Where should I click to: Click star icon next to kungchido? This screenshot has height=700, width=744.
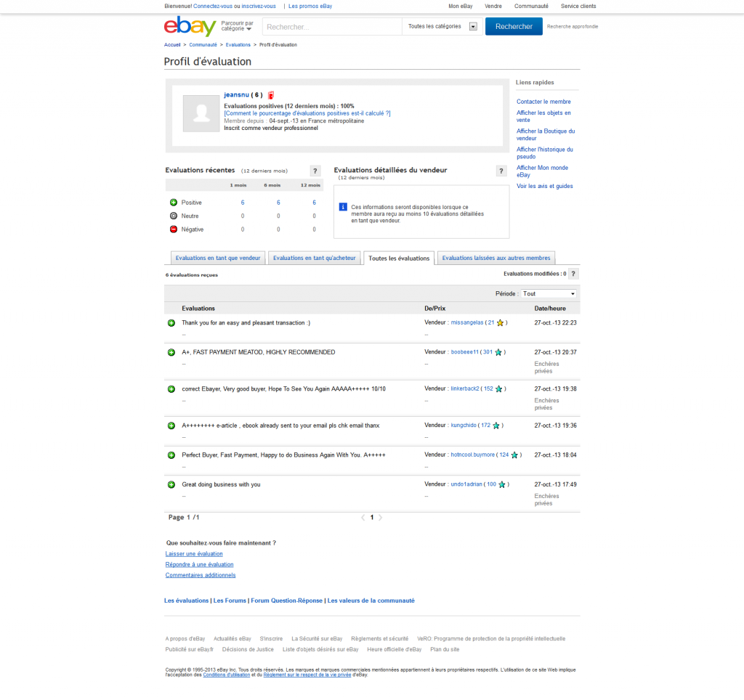tap(496, 426)
